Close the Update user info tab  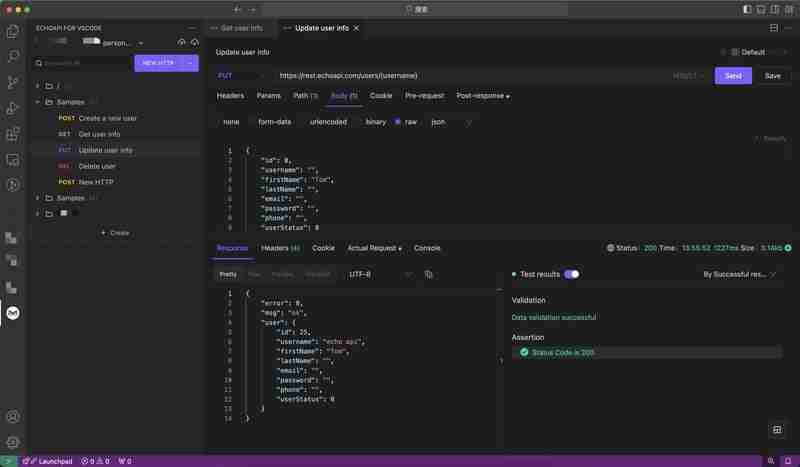tap(356, 28)
